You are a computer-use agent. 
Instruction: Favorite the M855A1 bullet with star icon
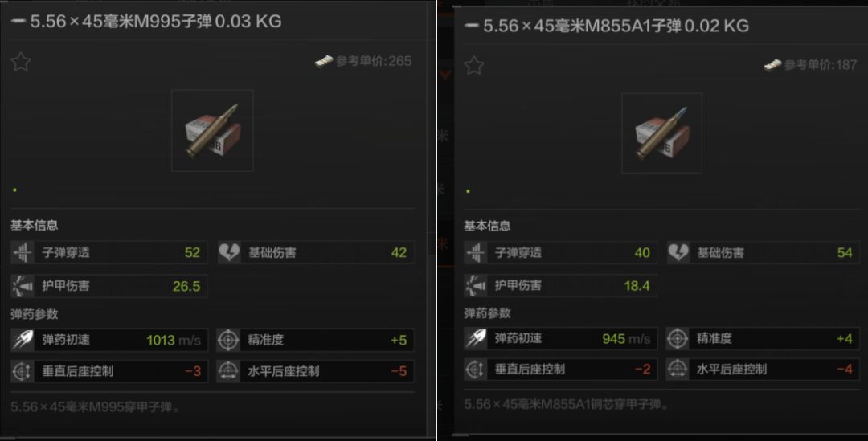click(474, 65)
